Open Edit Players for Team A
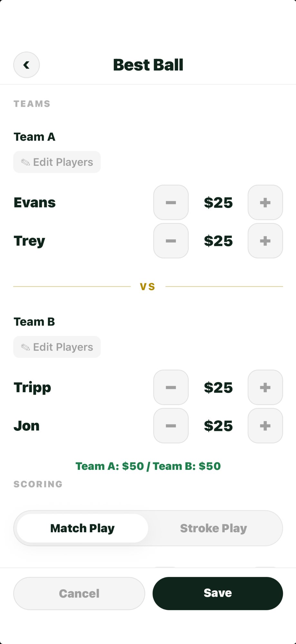 click(x=57, y=162)
